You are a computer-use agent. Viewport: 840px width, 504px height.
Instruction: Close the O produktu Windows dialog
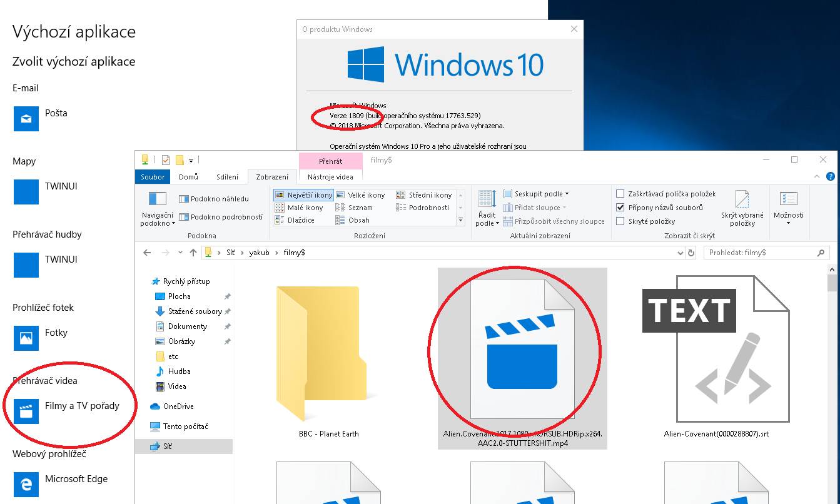[574, 29]
